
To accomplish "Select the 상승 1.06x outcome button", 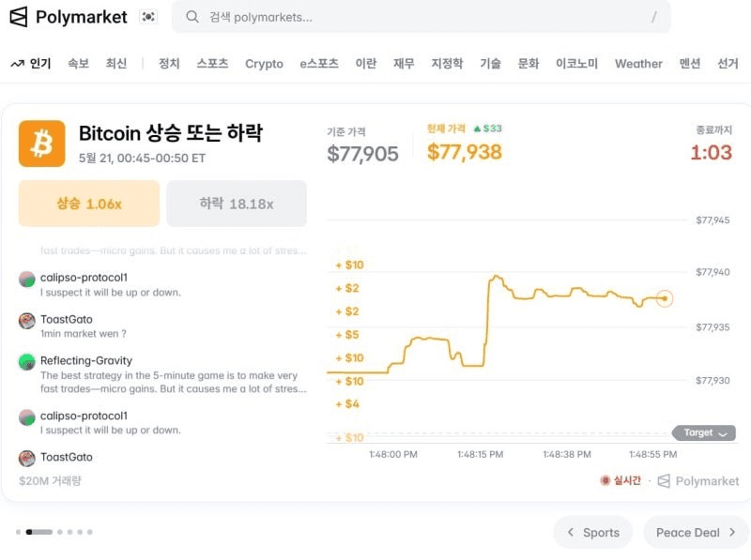I will click(x=89, y=204).
